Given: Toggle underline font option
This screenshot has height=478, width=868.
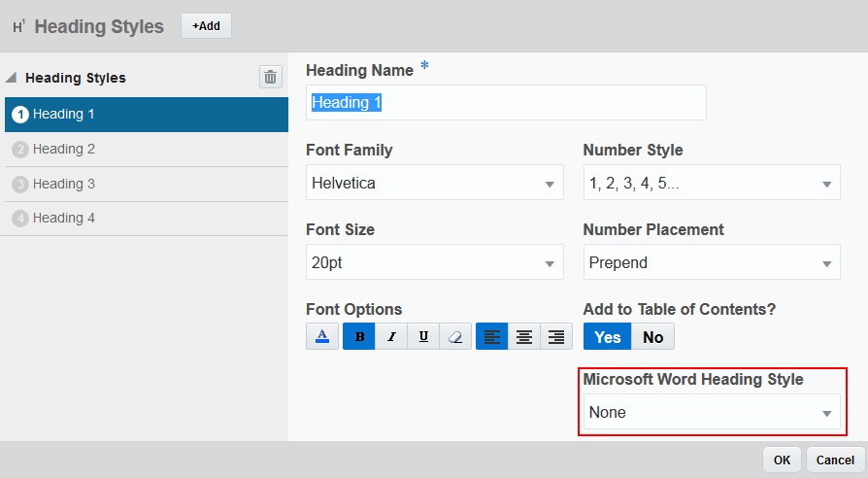Looking at the screenshot, I should [x=423, y=337].
